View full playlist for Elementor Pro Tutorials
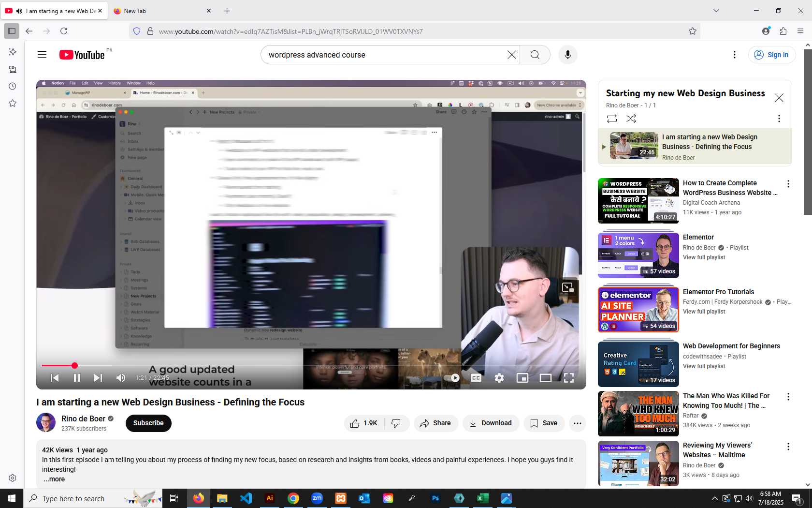The width and height of the screenshot is (812, 508). click(x=704, y=312)
